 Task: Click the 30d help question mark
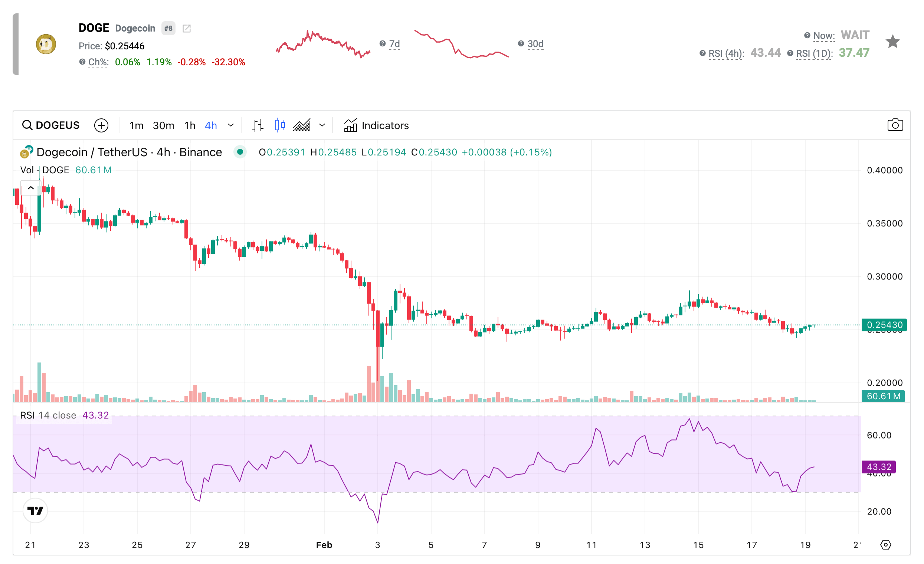521,43
